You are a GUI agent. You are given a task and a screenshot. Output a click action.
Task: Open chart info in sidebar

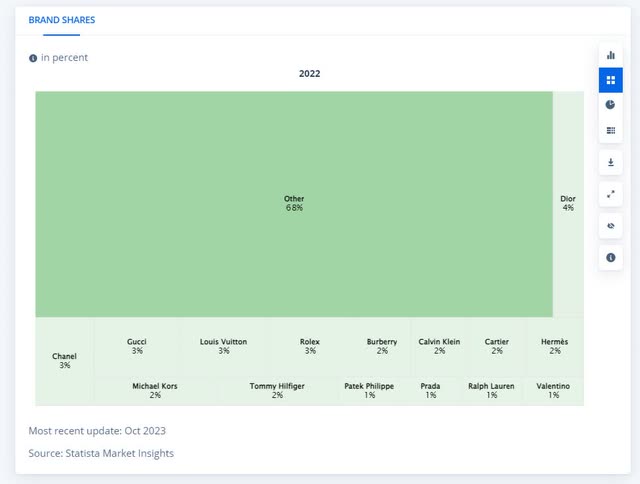pyautogui.click(x=611, y=258)
